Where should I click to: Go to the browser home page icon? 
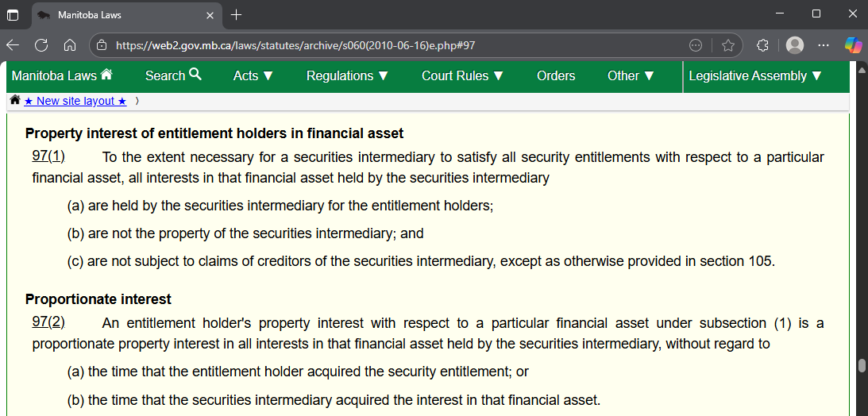(70, 45)
